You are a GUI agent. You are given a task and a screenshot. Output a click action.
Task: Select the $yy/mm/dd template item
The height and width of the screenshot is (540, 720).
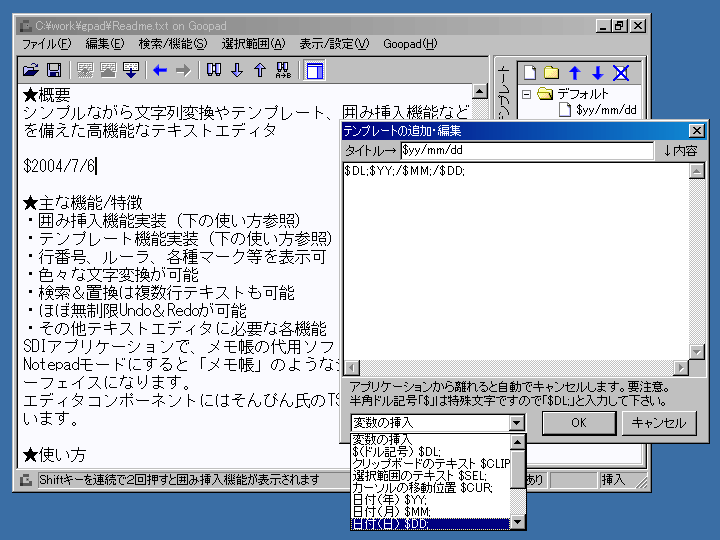606,110
